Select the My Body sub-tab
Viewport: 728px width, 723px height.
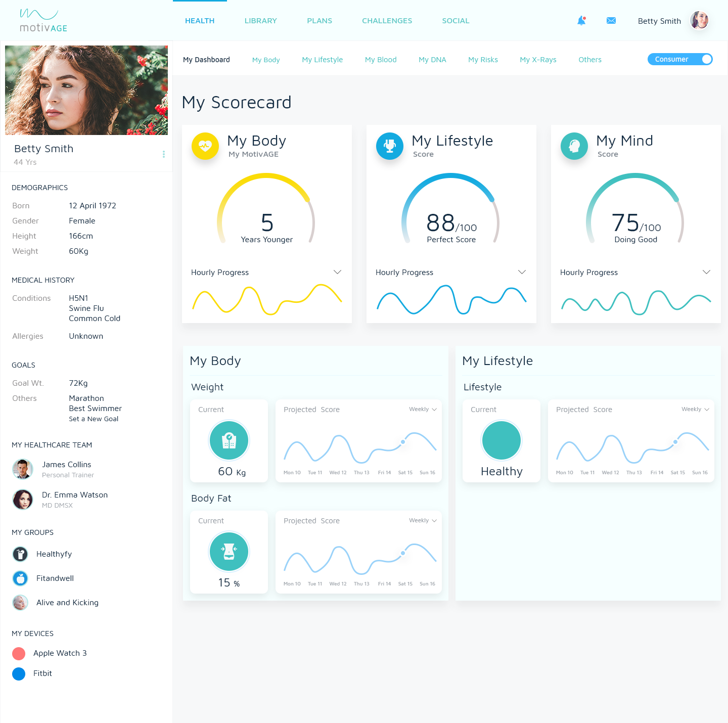(x=266, y=60)
